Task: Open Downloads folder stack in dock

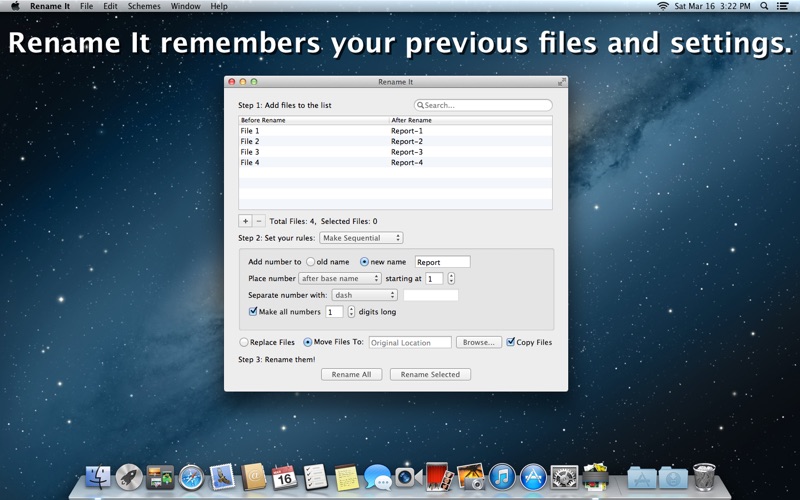Action: [x=673, y=478]
